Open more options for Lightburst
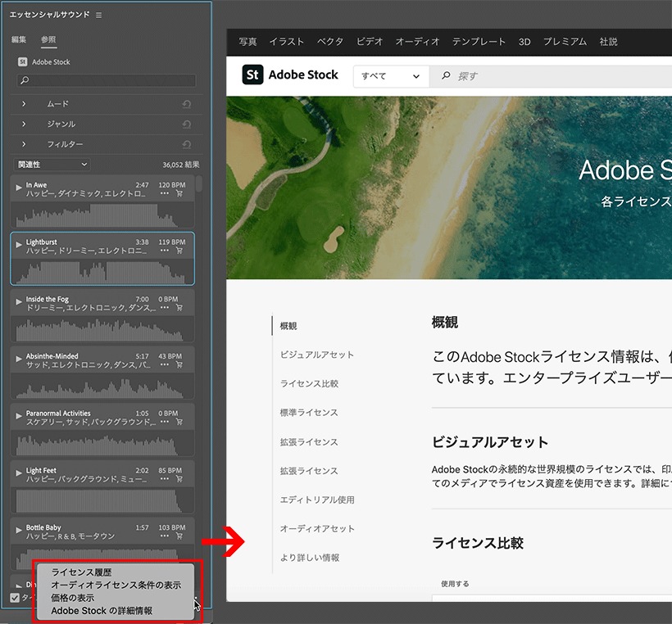Screen dimensions: 672x624 click(165, 251)
